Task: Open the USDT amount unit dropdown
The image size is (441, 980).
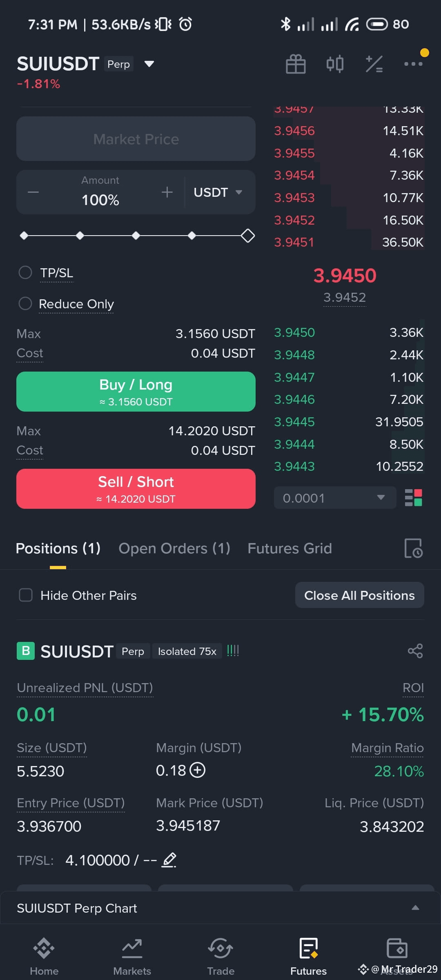Action: [x=218, y=192]
